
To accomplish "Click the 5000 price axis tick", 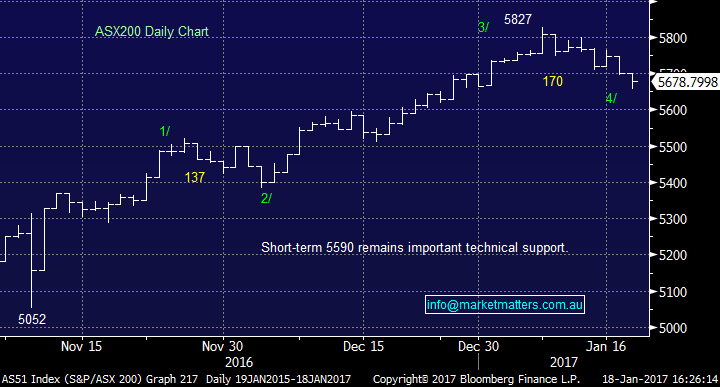I will [673, 328].
